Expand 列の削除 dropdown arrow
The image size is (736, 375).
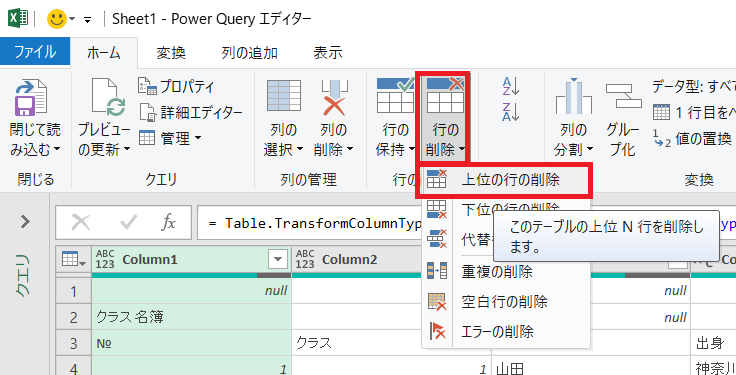click(x=350, y=150)
